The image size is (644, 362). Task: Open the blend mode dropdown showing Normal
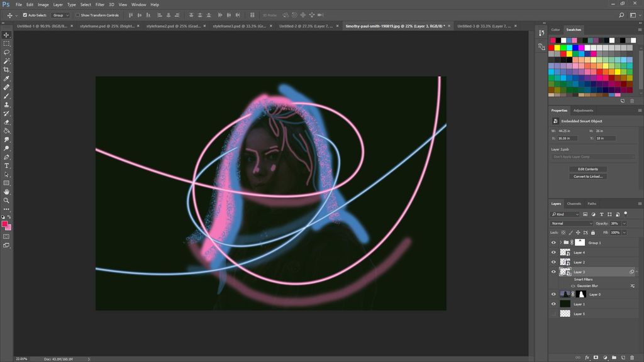coord(569,223)
